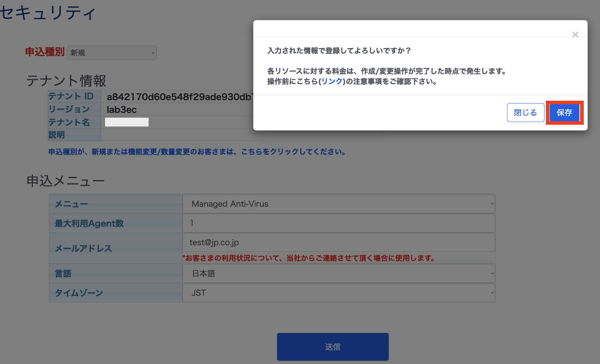Viewport: 600px width, 364px height.
Task: Select the red warning text about メールアドレス usage
Action: (x=308, y=258)
